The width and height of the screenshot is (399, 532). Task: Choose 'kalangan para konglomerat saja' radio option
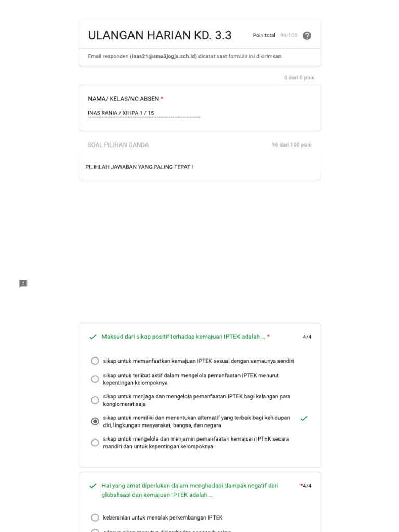95,401
